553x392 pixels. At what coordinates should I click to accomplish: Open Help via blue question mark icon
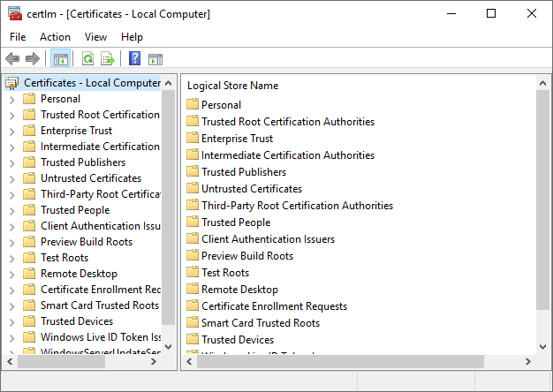click(x=135, y=59)
